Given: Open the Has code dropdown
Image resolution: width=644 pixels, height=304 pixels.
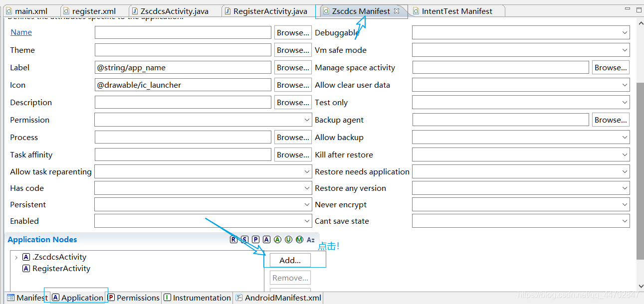Looking at the screenshot, I should (203, 188).
